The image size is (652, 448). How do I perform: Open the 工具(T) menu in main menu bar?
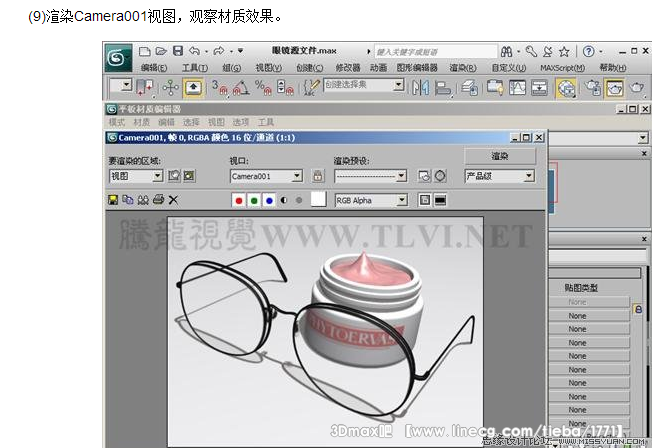click(195, 67)
